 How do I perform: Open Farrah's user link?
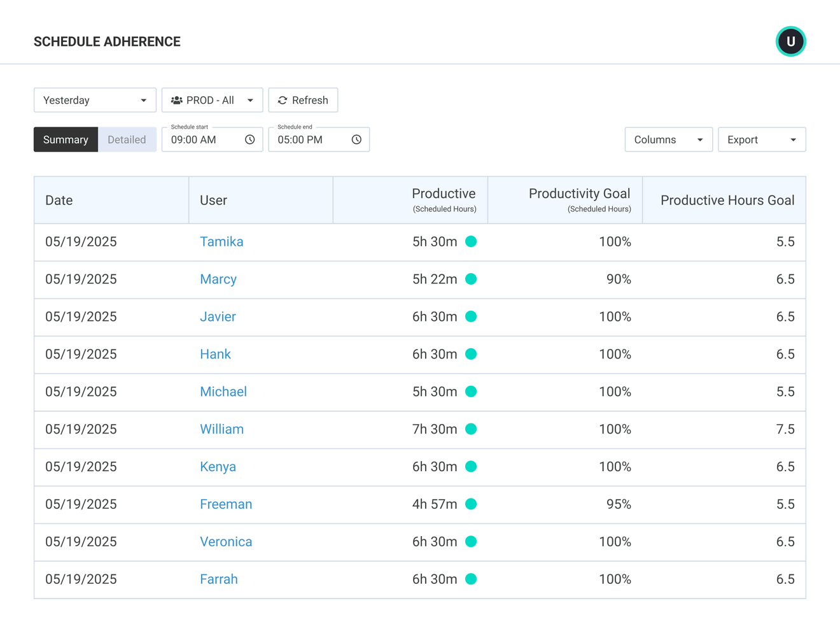click(x=219, y=579)
